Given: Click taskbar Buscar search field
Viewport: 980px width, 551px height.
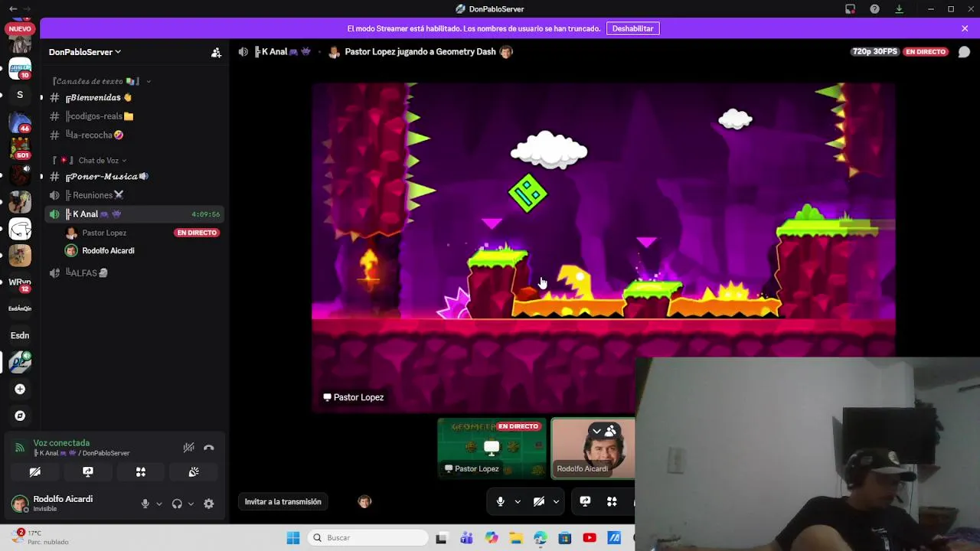Looking at the screenshot, I should [368, 538].
